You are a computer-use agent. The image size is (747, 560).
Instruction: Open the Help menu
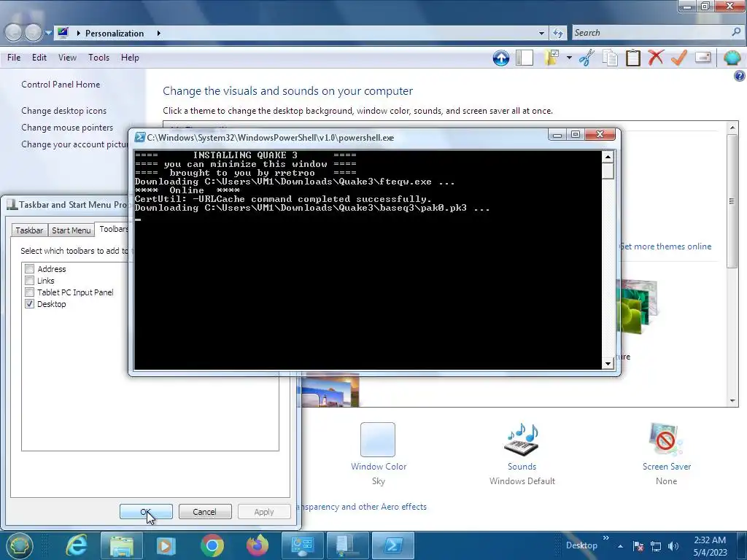pyautogui.click(x=130, y=58)
